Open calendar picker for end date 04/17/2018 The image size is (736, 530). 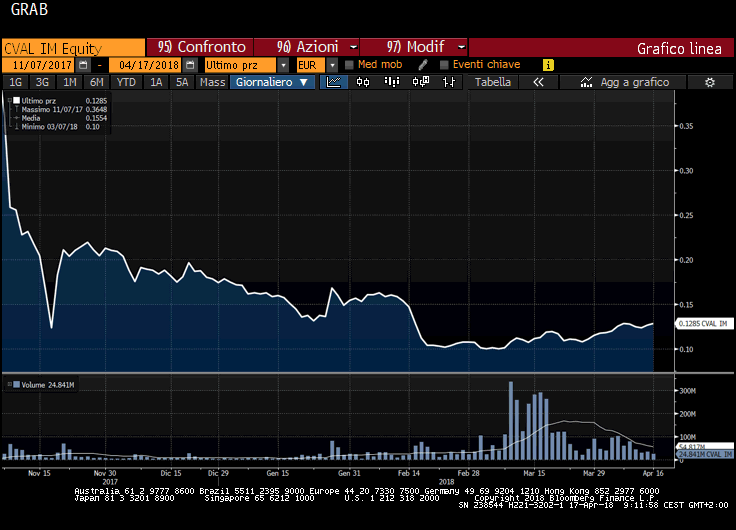[x=189, y=65]
